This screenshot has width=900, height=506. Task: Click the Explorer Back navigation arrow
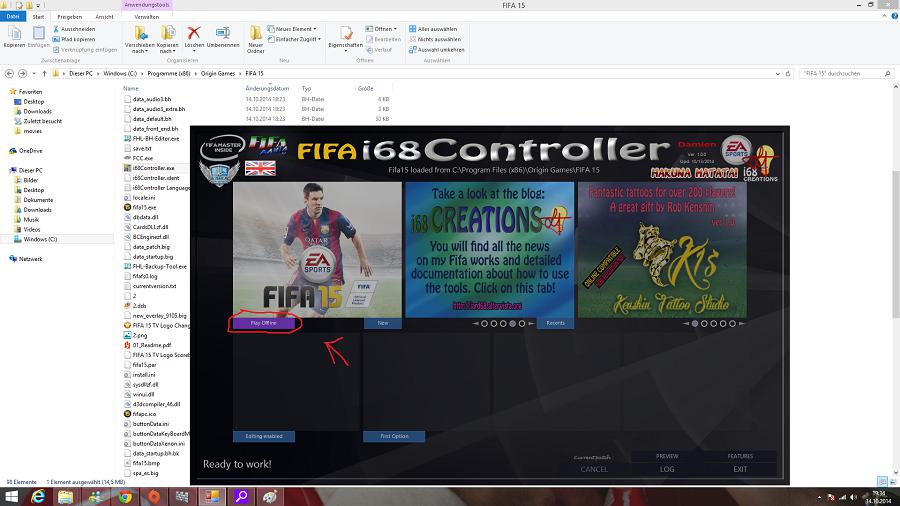(x=9, y=73)
